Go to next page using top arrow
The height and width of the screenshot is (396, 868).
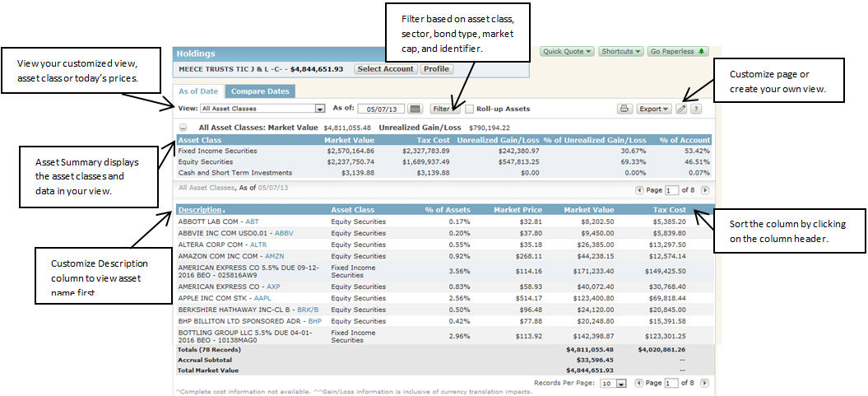tap(704, 189)
